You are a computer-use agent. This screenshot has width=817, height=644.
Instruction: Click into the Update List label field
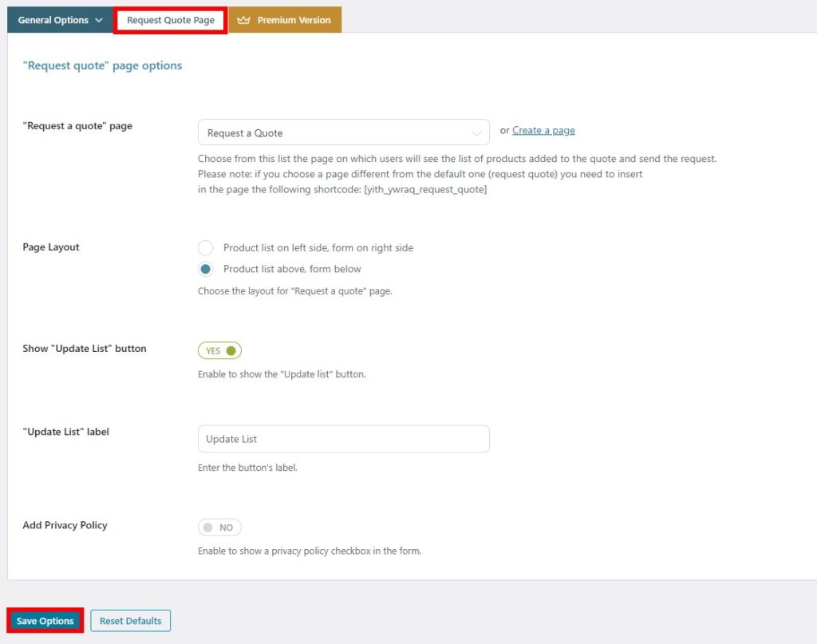coord(343,439)
